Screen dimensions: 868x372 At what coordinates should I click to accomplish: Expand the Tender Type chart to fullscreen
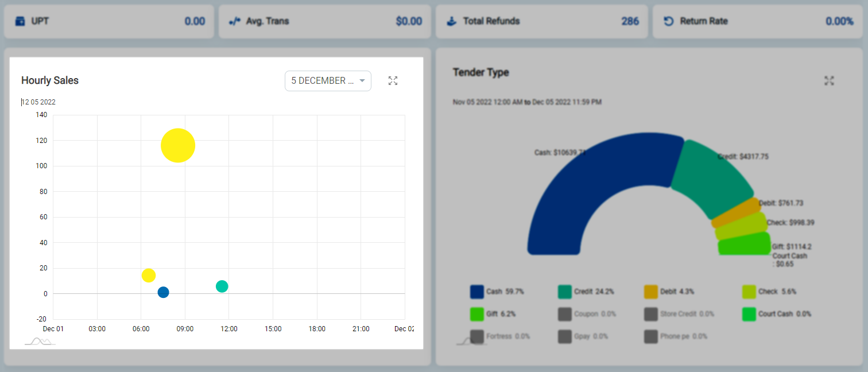point(829,81)
